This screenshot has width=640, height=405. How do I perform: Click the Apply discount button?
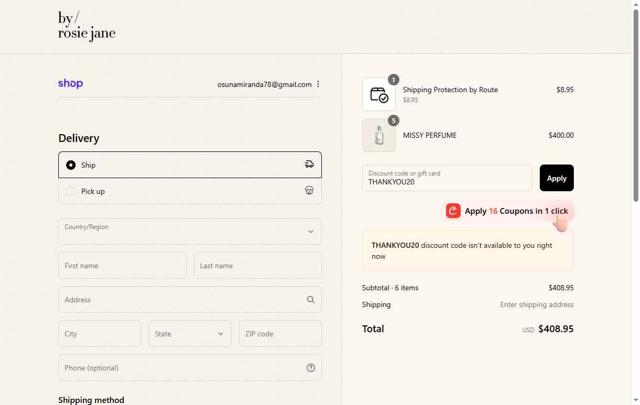click(x=557, y=178)
